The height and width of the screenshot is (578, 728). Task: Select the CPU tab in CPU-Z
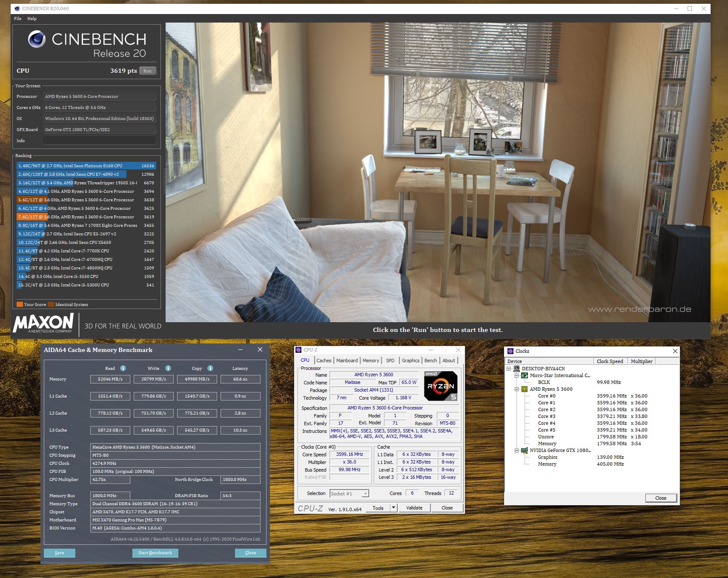coord(305,360)
